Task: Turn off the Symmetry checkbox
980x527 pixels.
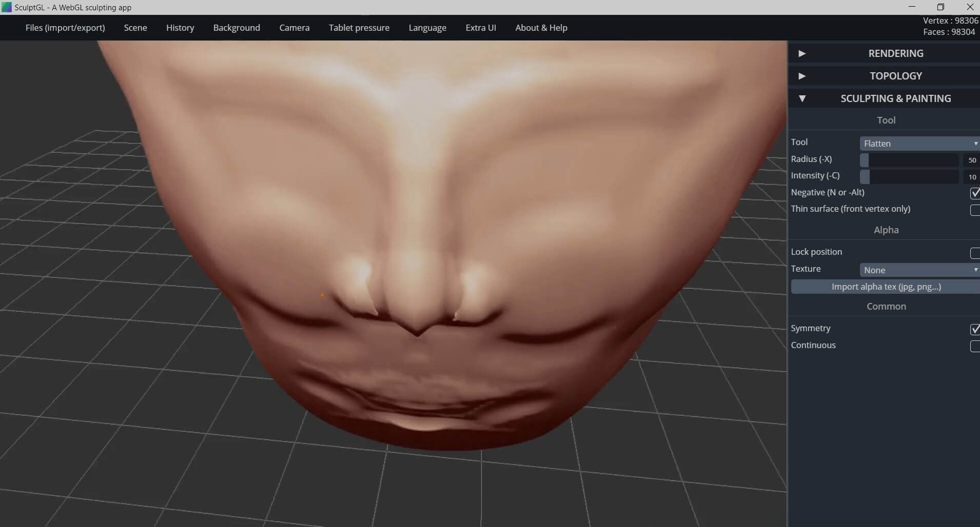Action: point(974,329)
